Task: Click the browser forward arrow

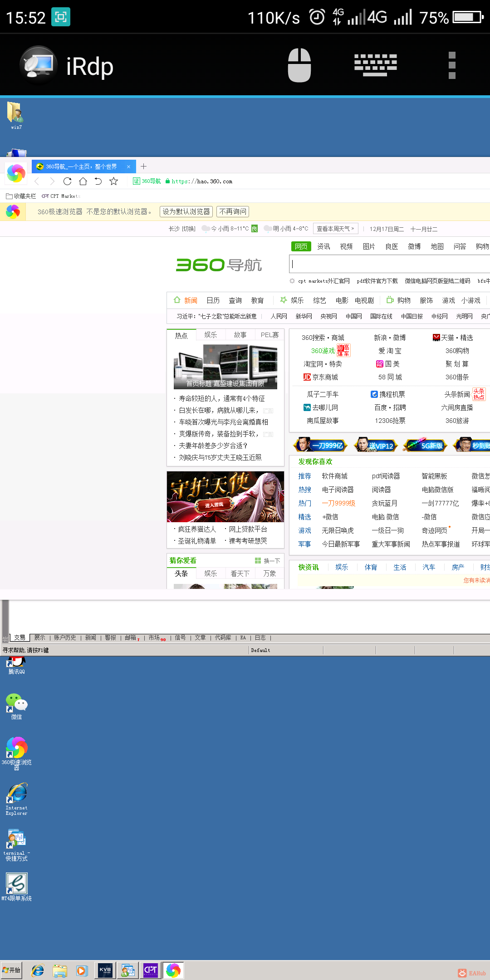Action: (52, 181)
